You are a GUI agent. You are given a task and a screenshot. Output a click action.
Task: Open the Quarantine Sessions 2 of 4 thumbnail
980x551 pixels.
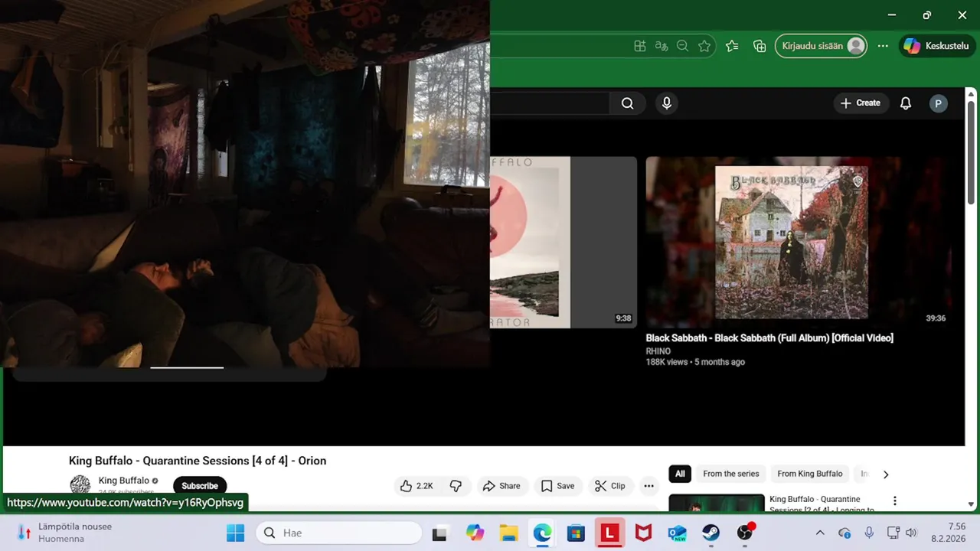coord(717,502)
